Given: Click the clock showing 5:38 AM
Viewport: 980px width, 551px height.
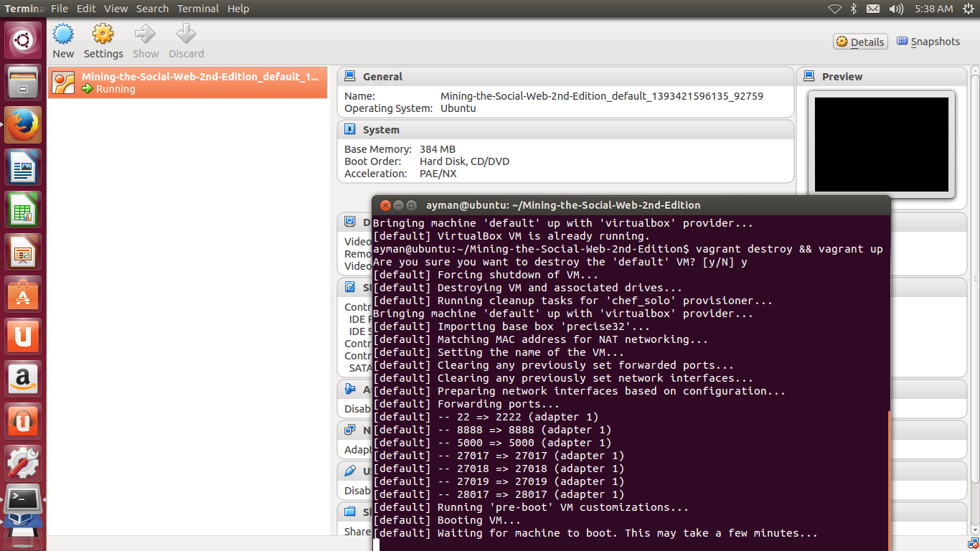Looking at the screenshot, I should (x=934, y=9).
